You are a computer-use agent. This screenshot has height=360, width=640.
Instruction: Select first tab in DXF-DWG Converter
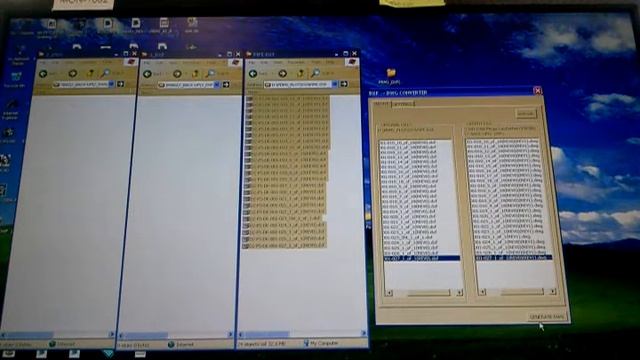tap(382, 104)
